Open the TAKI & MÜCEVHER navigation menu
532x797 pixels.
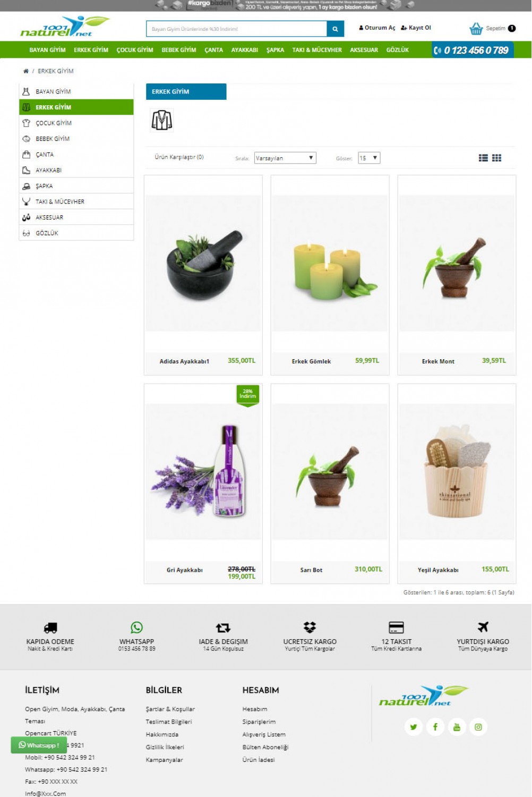click(x=317, y=50)
